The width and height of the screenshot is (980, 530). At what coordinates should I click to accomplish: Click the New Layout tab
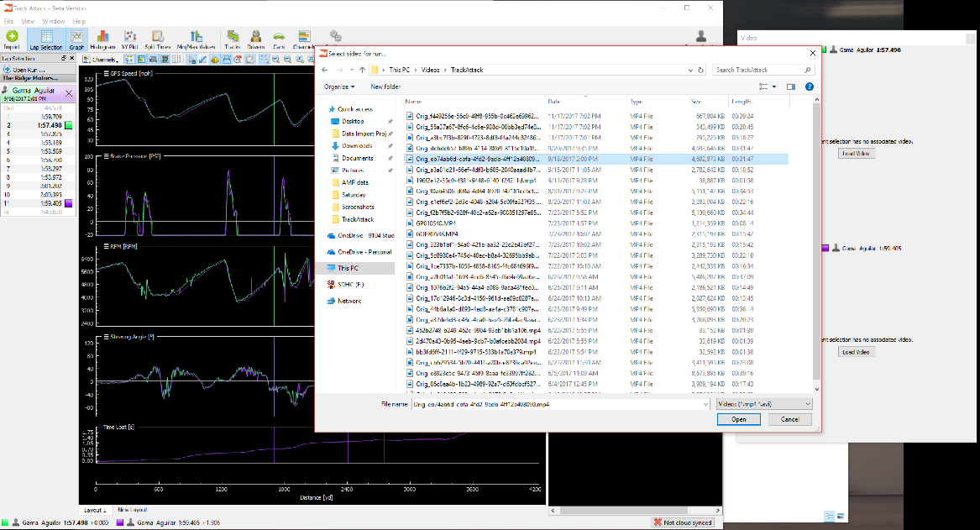(132, 510)
